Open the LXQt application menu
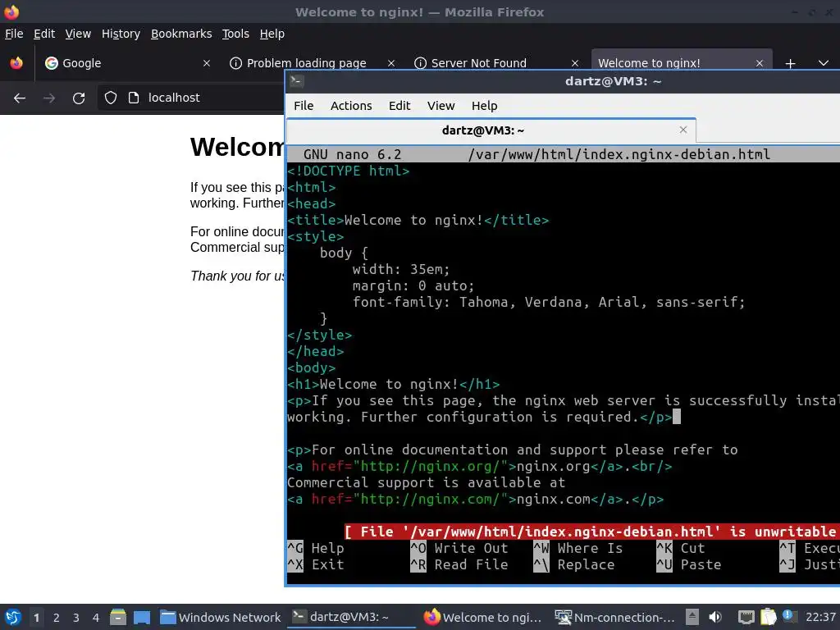Viewport: 840px width, 630px height. 13,617
